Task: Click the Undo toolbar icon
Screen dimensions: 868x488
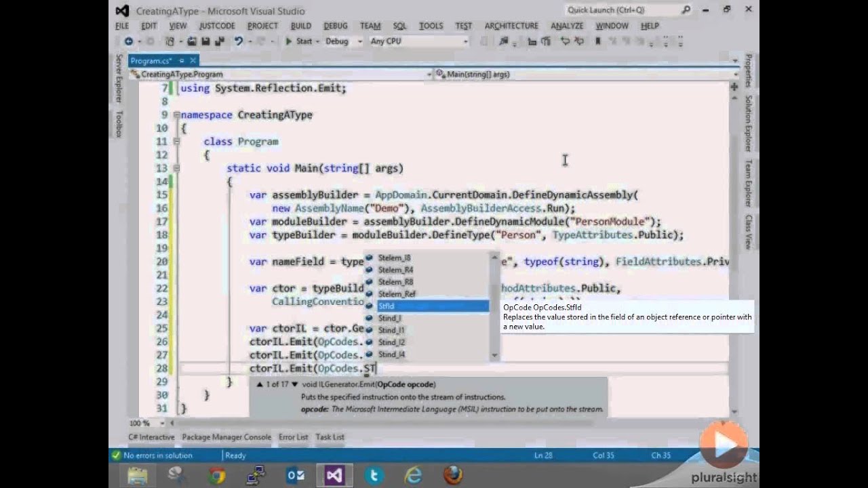Action: (239, 41)
